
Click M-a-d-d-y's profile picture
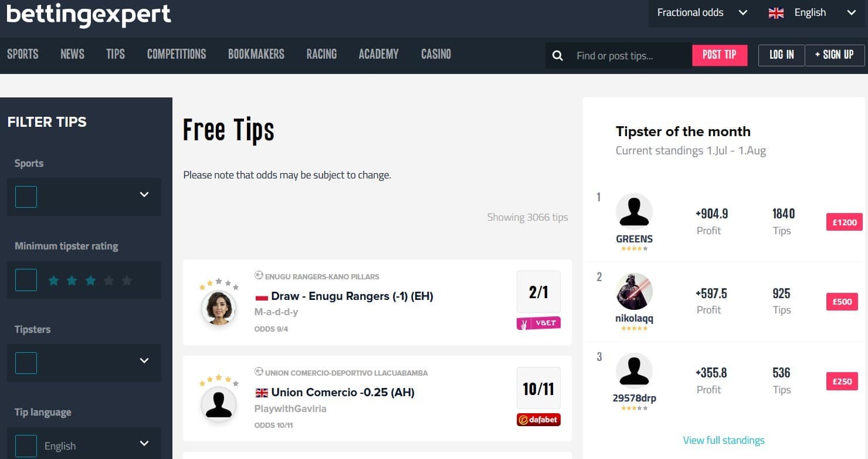[x=219, y=308]
